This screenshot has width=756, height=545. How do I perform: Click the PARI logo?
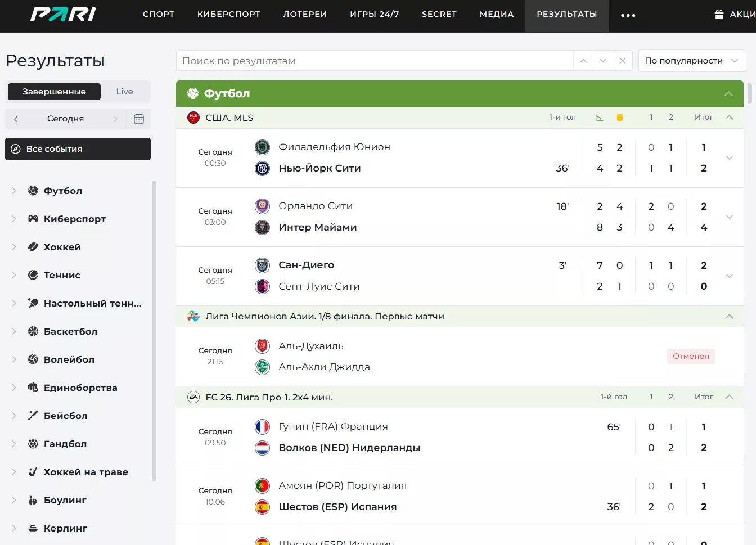[63, 15]
